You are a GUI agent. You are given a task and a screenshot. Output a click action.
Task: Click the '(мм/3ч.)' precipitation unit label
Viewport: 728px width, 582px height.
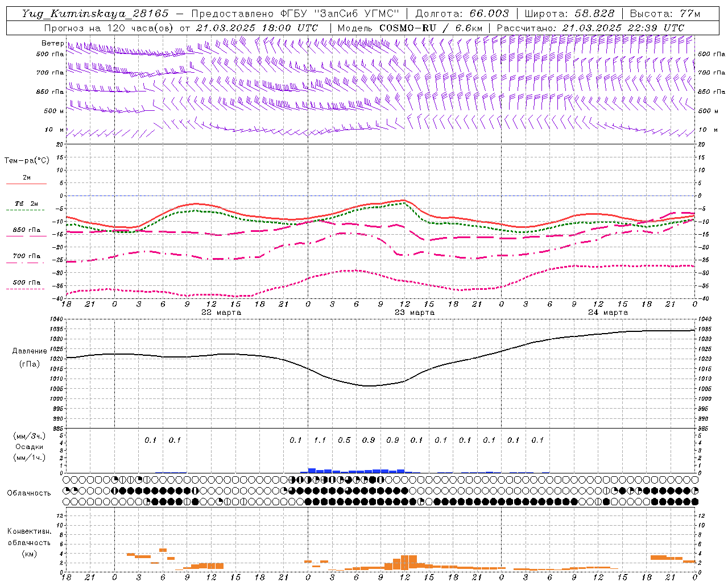(x=30, y=436)
